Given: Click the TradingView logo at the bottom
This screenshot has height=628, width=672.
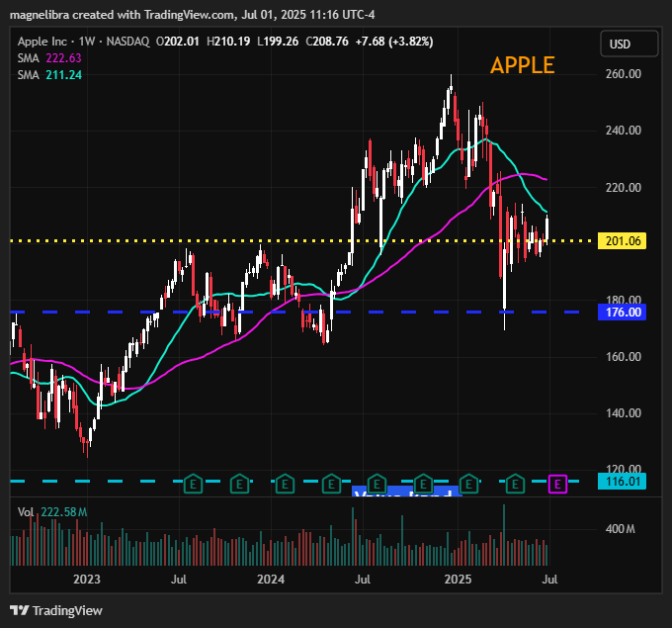Looking at the screenshot, I should 56,610.
